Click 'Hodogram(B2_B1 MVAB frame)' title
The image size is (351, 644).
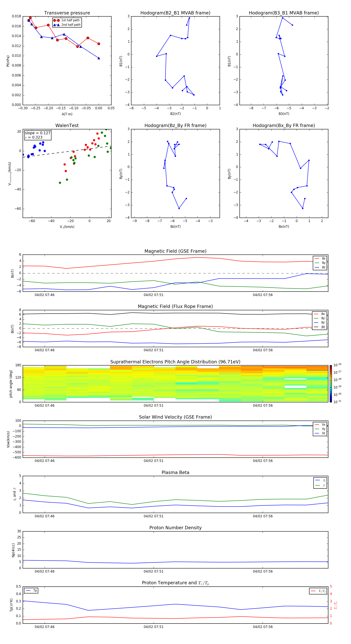[x=175, y=13]
